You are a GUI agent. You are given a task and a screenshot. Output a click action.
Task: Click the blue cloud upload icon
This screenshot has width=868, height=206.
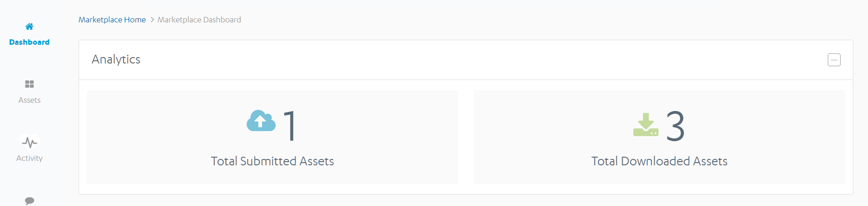pyautogui.click(x=261, y=121)
